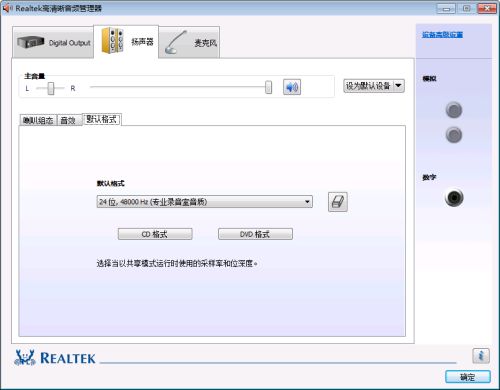This screenshot has width=500, height=390.
Task: Open the 设备高级设置 advanced settings link
Action: [x=442, y=35]
